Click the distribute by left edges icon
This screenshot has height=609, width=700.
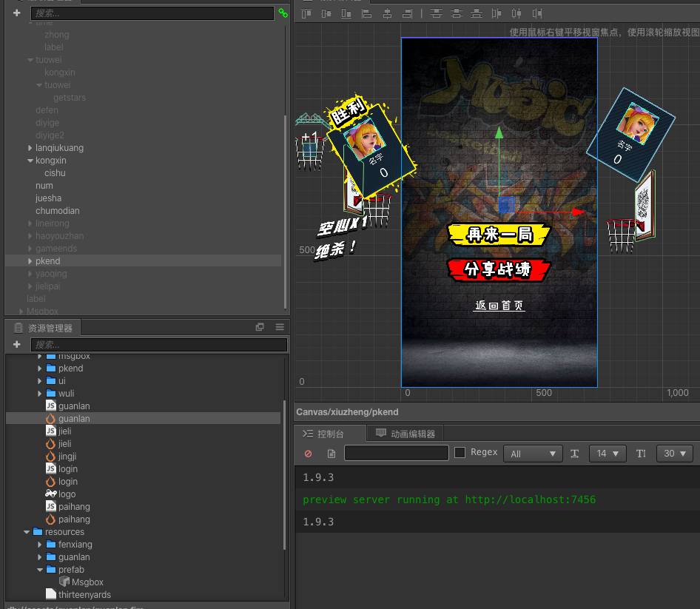(497, 14)
